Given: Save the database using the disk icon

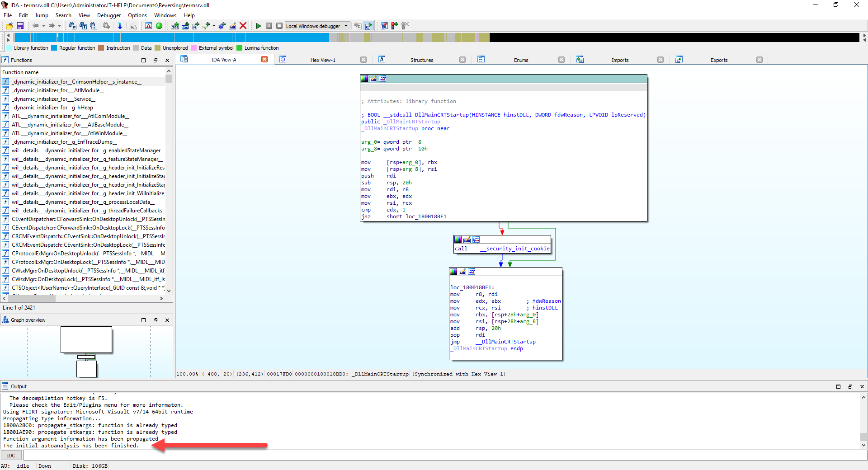Looking at the screenshot, I should pyautogui.click(x=20, y=26).
